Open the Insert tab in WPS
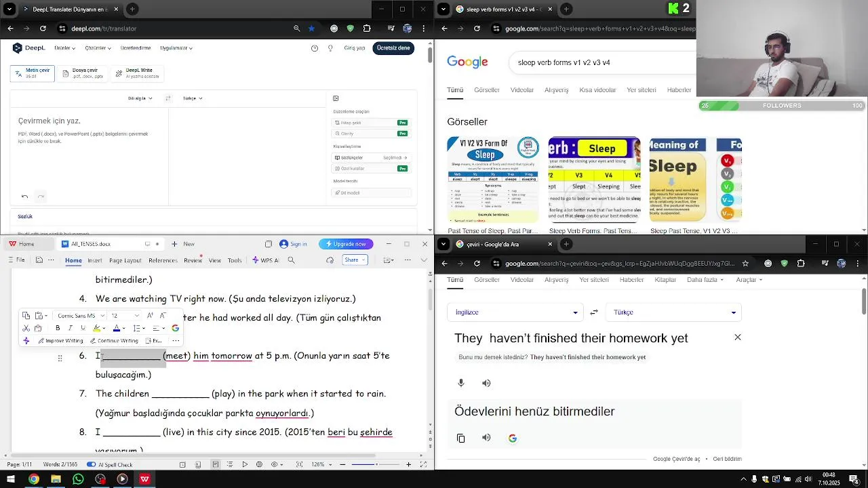This screenshot has width=868, height=488. tap(95, 260)
